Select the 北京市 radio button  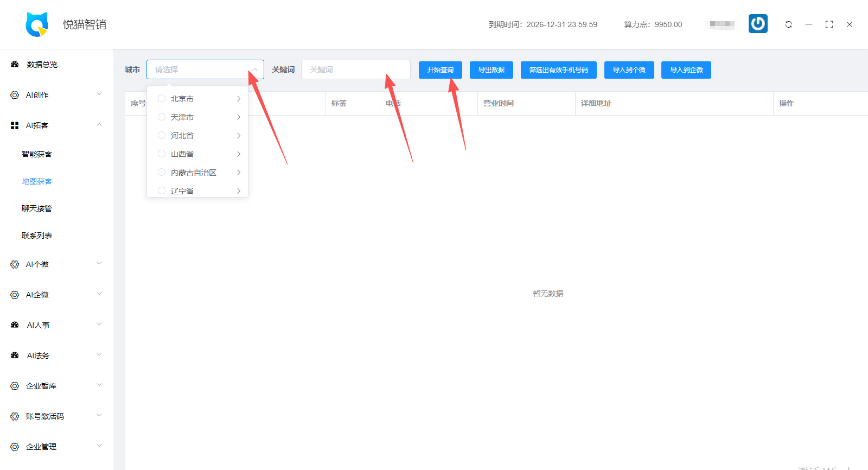coord(162,98)
